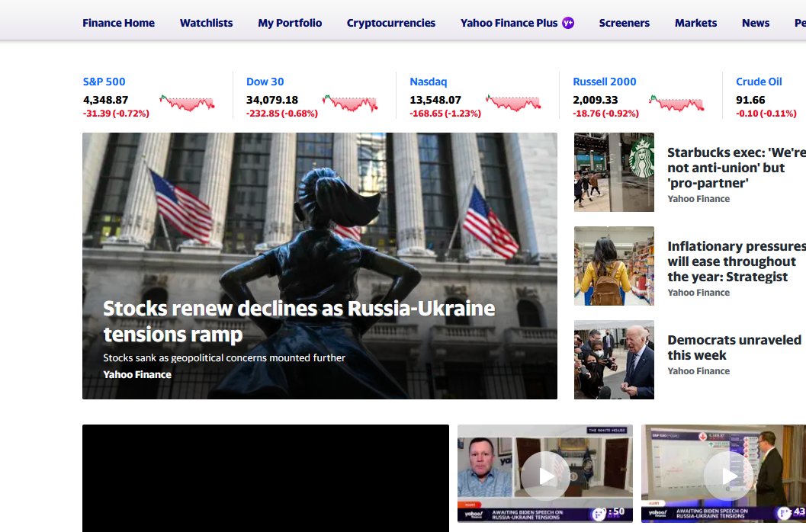Click Russell change -18.76 (-0.92%)
806x532 pixels.
pyautogui.click(x=605, y=113)
